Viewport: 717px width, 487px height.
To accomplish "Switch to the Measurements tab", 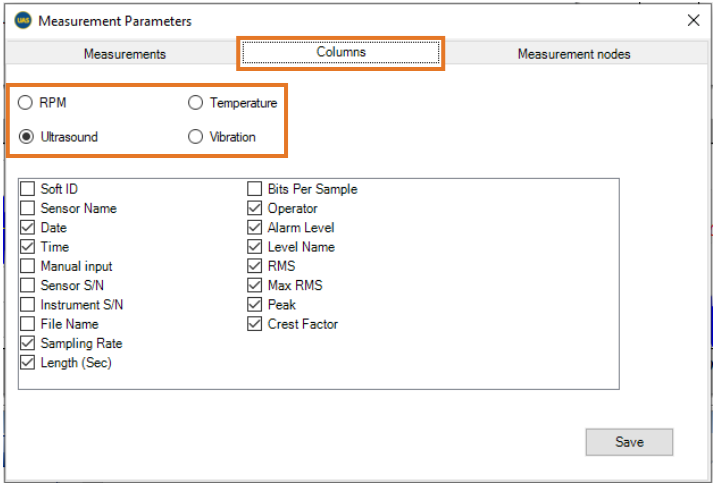I will click(124, 54).
